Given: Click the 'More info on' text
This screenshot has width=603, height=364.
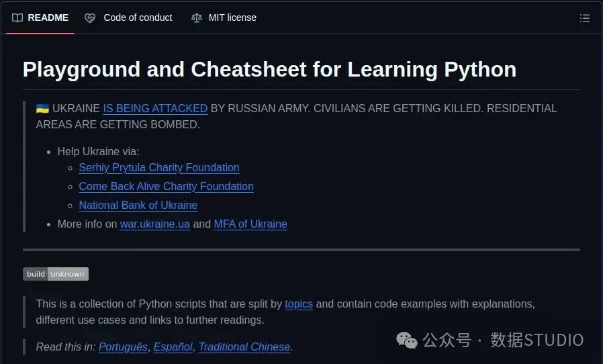Looking at the screenshot, I should point(87,224).
